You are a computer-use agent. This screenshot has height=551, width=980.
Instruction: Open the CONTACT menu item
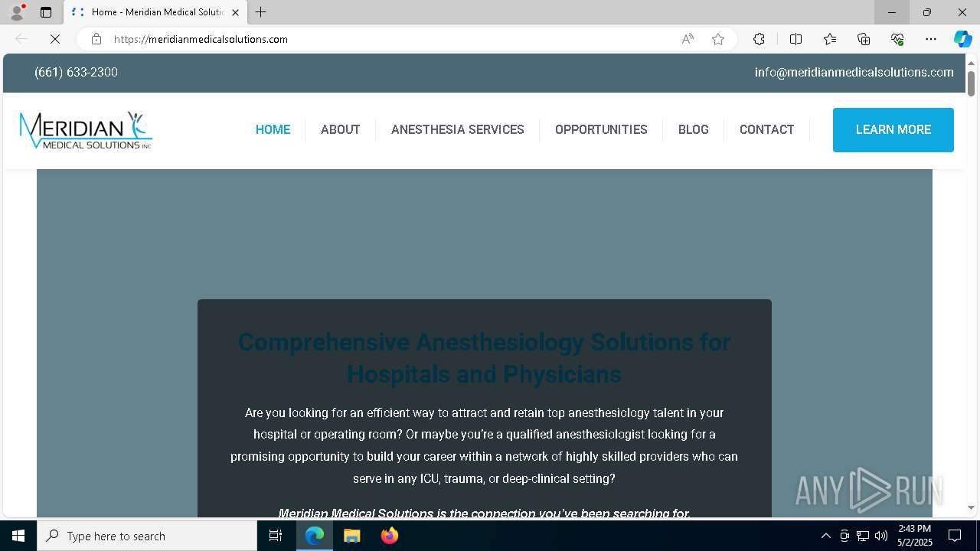[766, 130]
